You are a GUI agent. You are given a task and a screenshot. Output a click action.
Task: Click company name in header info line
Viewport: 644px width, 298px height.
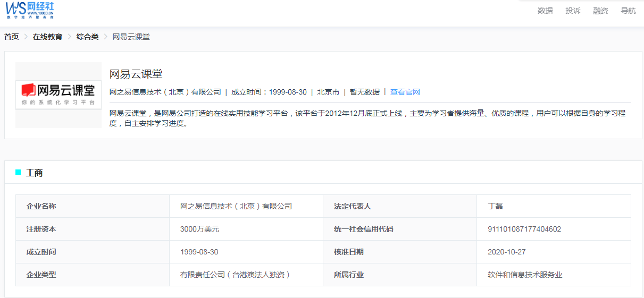165,92
